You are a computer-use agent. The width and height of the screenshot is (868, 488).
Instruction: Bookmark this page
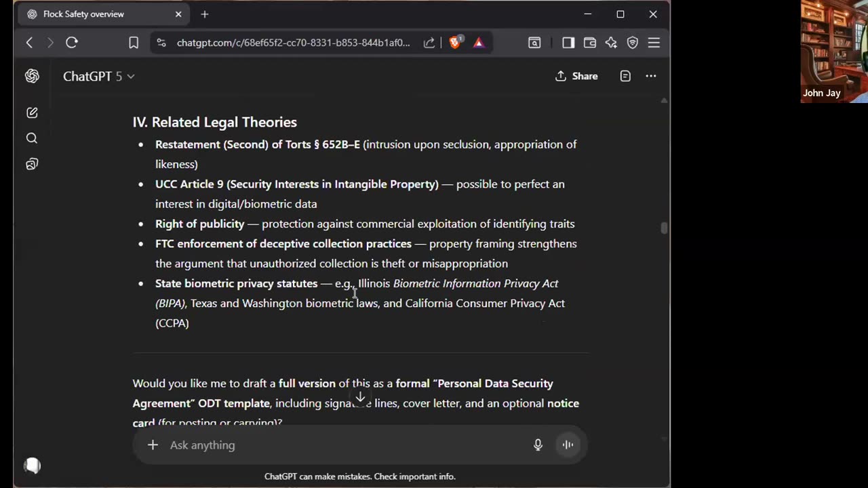click(x=134, y=43)
